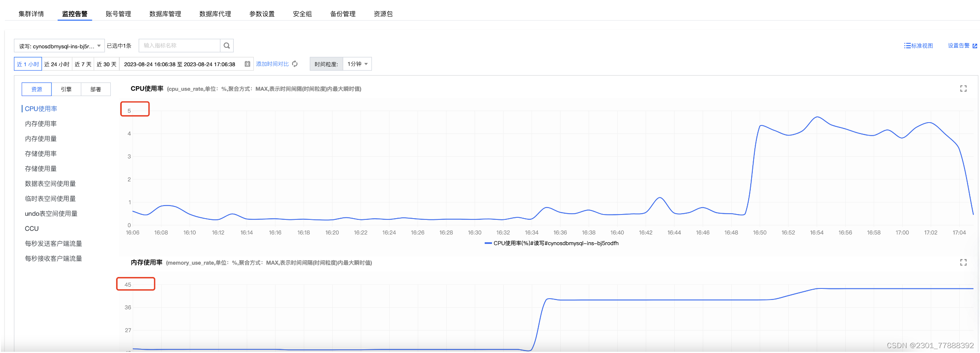Toggle the CPU使用率 chart legend entry
Screen dimensions: 980x353
[x=552, y=243]
